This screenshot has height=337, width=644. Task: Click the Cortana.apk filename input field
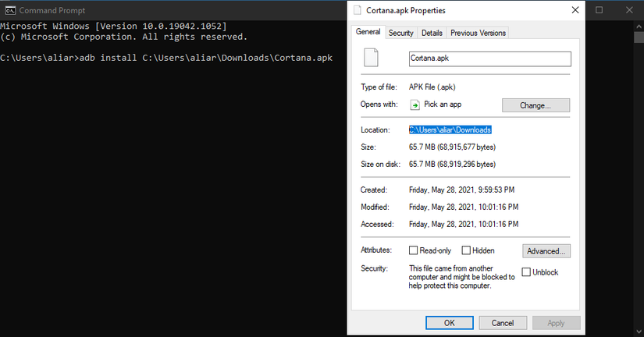pyautogui.click(x=490, y=59)
